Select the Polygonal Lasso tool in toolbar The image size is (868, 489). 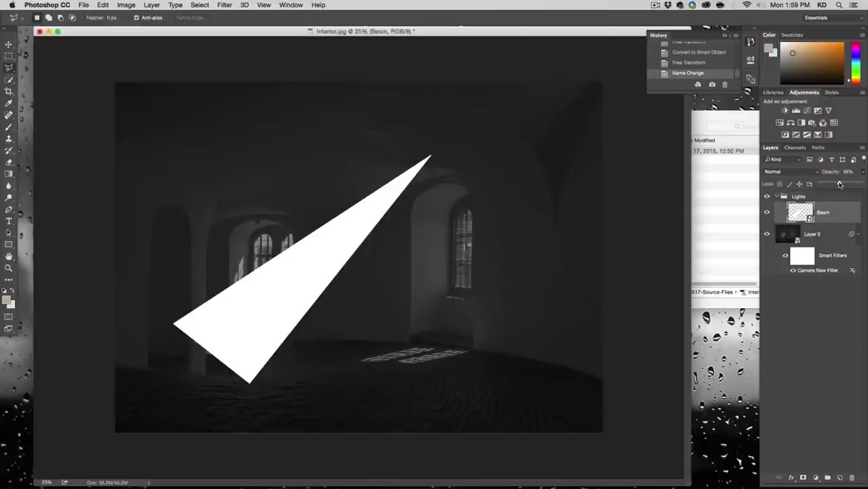point(9,67)
